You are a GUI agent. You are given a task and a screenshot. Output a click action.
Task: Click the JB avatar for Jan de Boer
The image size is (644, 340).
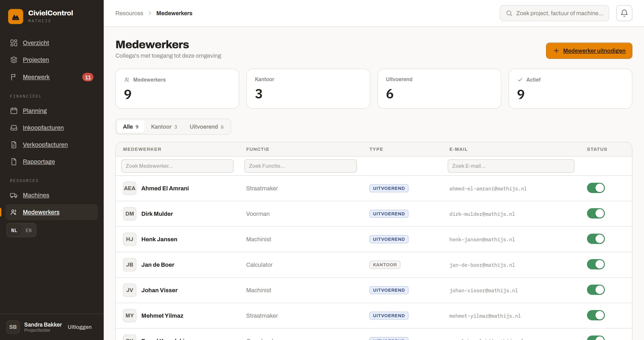(x=129, y=264)
